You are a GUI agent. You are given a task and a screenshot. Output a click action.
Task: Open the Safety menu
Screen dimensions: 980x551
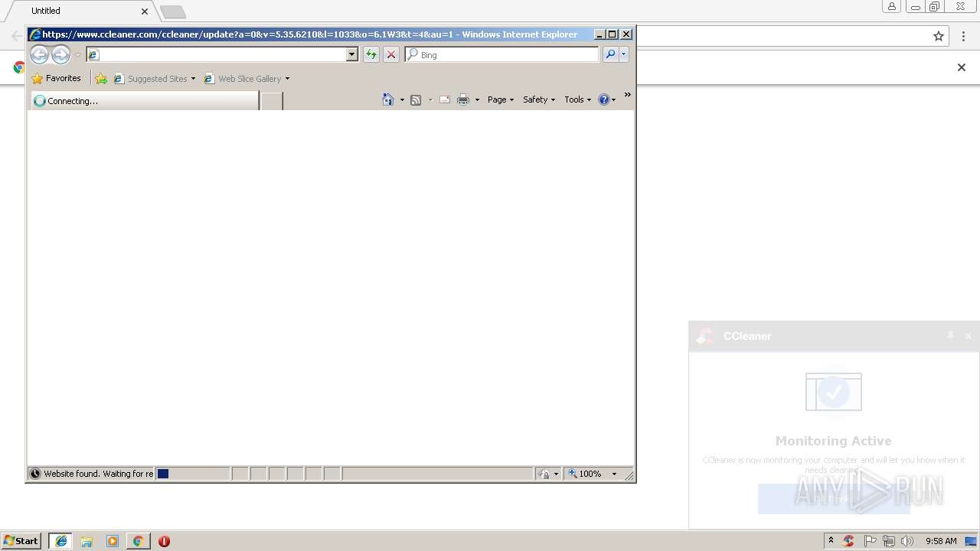[x=539, y=99]
